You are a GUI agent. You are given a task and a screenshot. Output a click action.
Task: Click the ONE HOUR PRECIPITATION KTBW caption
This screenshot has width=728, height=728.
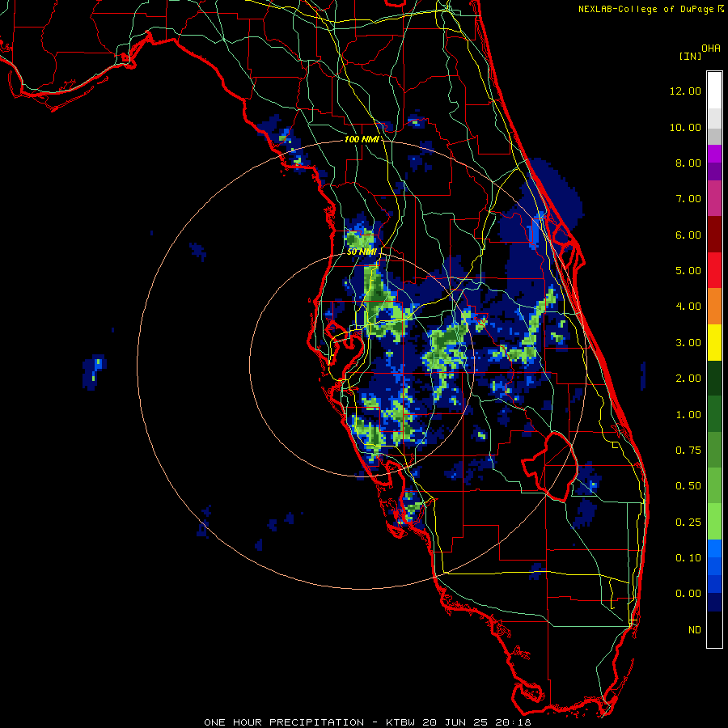[x=367, y=722]
